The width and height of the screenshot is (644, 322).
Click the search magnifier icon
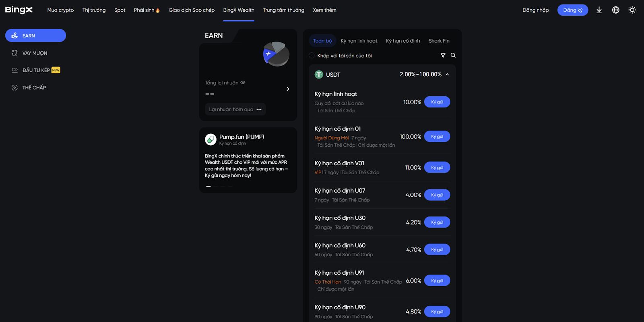pos(453,55)
